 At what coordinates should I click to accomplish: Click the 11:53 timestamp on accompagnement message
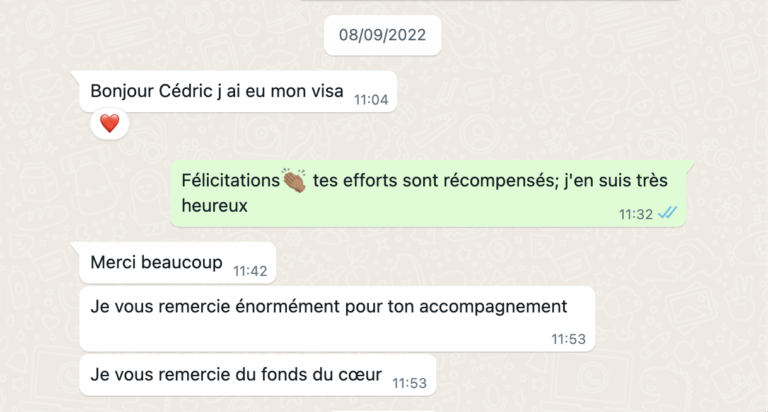(x=568, y=339)
